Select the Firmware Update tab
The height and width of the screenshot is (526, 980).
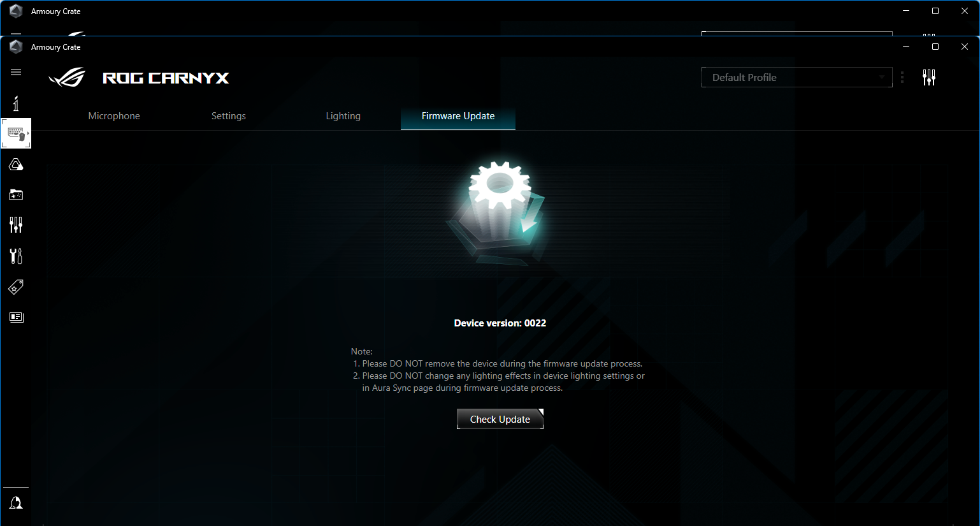(x=458, y=116)
